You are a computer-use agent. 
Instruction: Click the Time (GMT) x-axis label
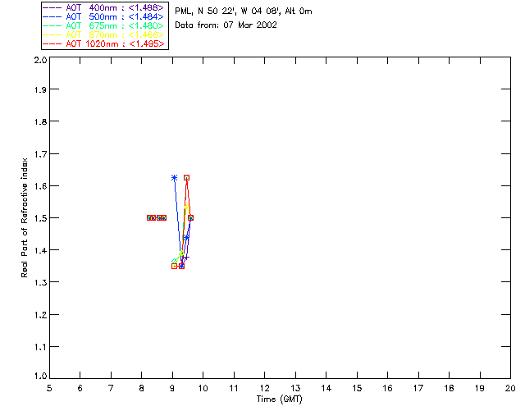pos(280,399)
